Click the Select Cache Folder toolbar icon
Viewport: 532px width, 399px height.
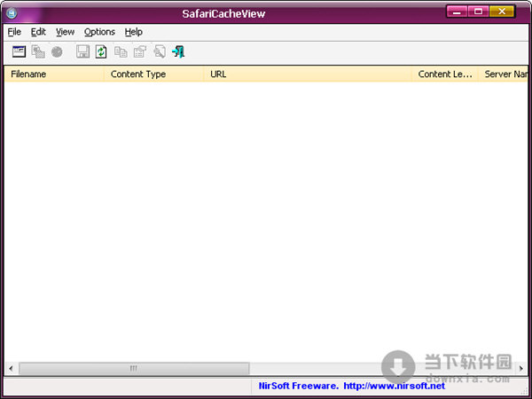[x=19, y=52]
